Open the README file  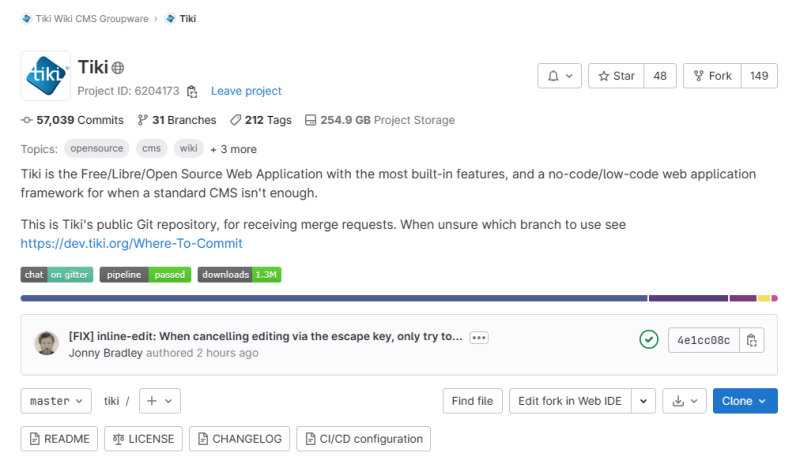click(59, 439)
